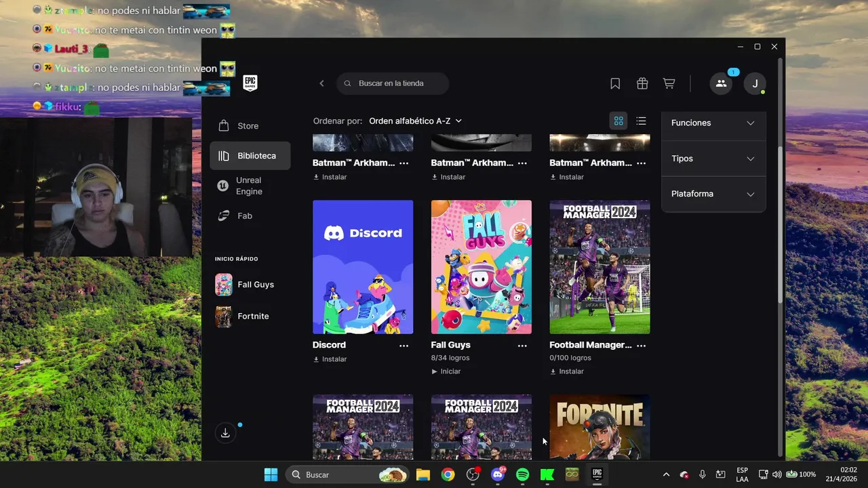This screenshot has height=488, width=868.
Task: Click the microphone tray icon
Action: click(703, 474)
